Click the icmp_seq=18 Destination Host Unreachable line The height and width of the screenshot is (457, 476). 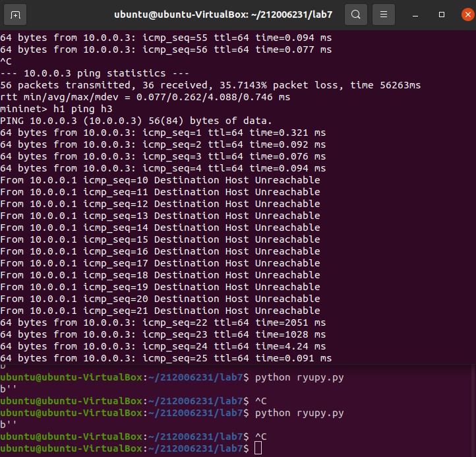tap(160, 274)
